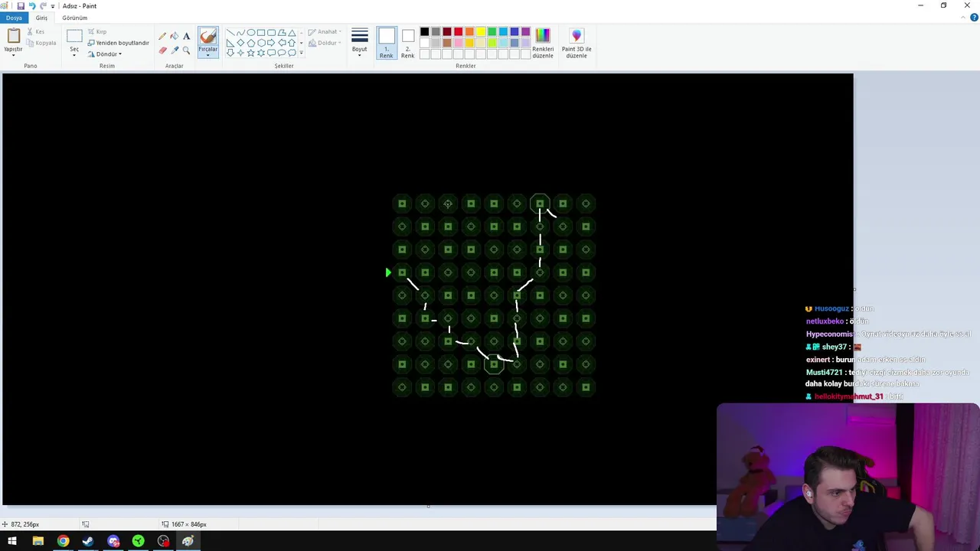Screen dimensions: 980x551
Task: Open the Doldur fill dropdown
Action: [x=324, y=43]
